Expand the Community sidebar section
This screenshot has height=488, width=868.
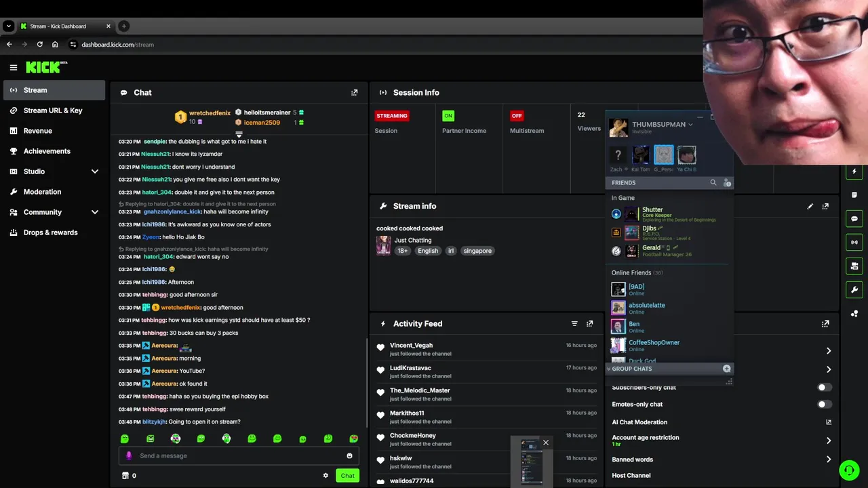tap(94, 212)
